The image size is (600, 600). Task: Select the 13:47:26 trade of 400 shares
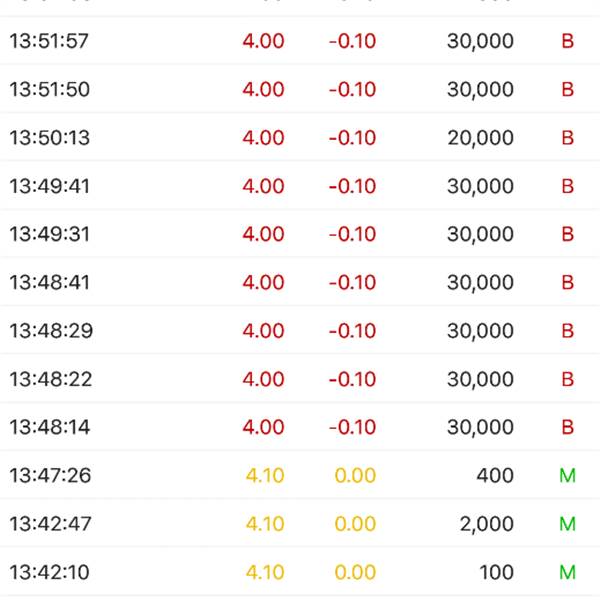tap(300, 475)
